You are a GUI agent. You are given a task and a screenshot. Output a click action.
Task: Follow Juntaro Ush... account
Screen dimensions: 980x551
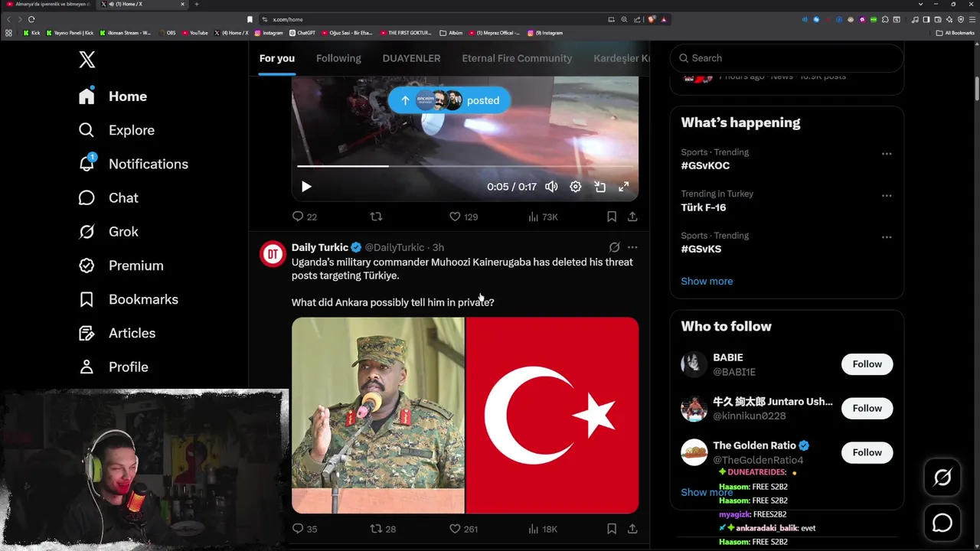click(x=867, y=409)
